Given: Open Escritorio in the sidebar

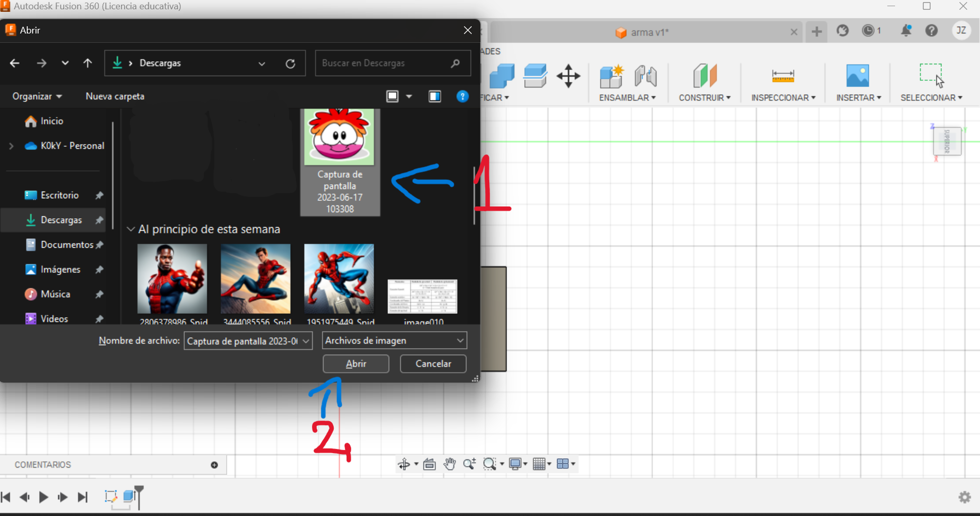Looking at the screenshot, I should click(x=59, y=195).
